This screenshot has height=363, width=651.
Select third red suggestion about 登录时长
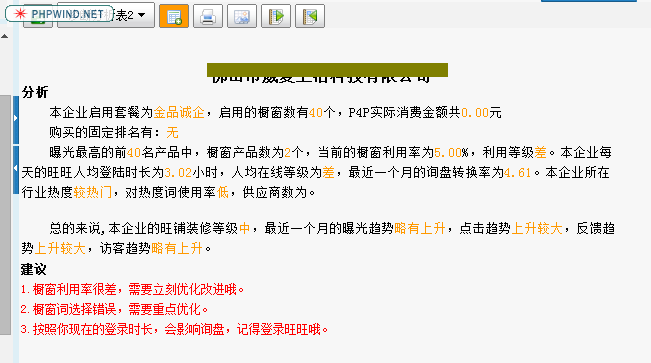click(x=174, y=329)
